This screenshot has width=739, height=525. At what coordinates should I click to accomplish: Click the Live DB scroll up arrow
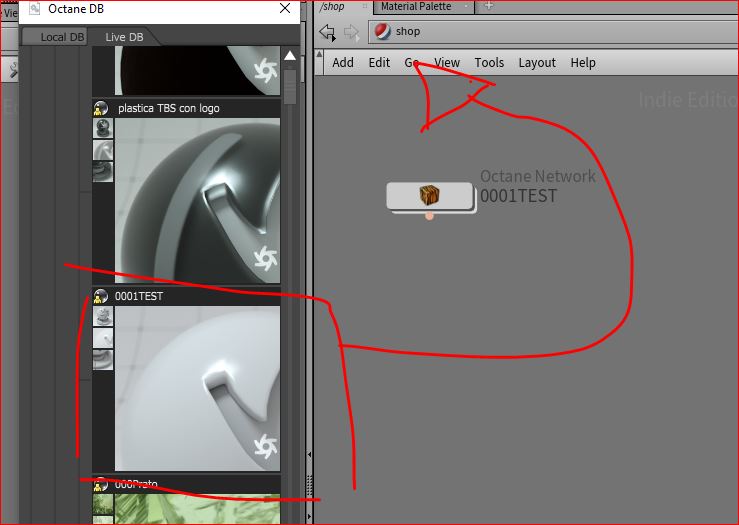[290, 56]
